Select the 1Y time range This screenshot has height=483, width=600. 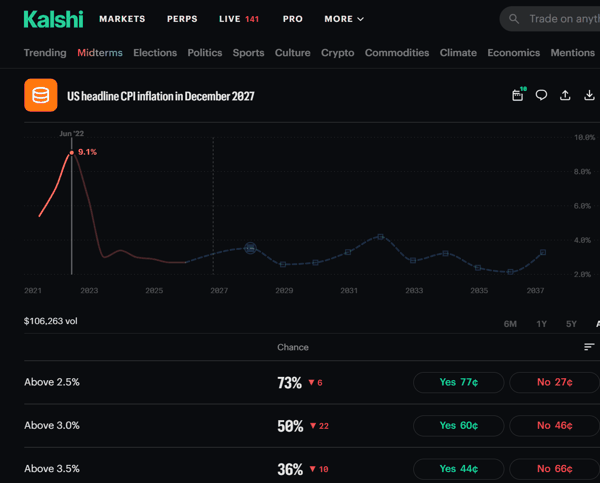(x=541, y=324)
